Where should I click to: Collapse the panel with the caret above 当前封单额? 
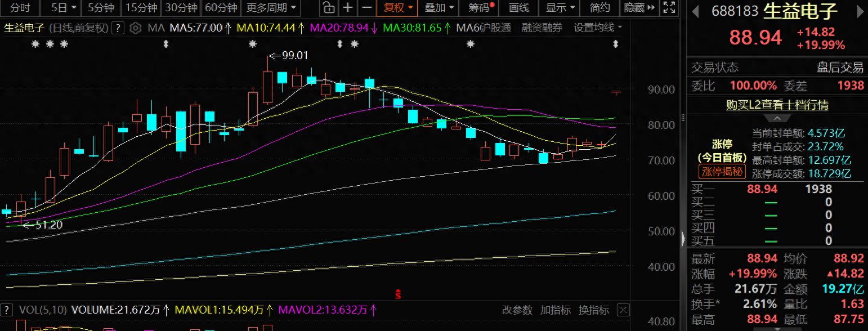click(x=777, y=119)
